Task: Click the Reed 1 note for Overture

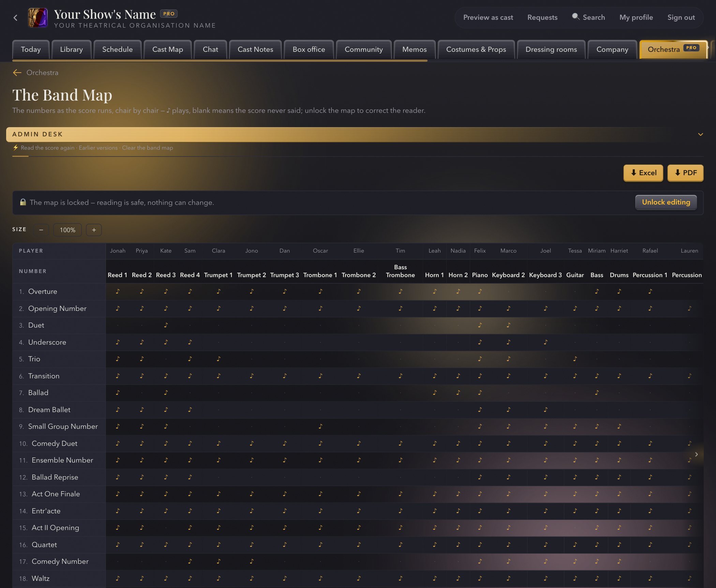Action: pos(118,291)
